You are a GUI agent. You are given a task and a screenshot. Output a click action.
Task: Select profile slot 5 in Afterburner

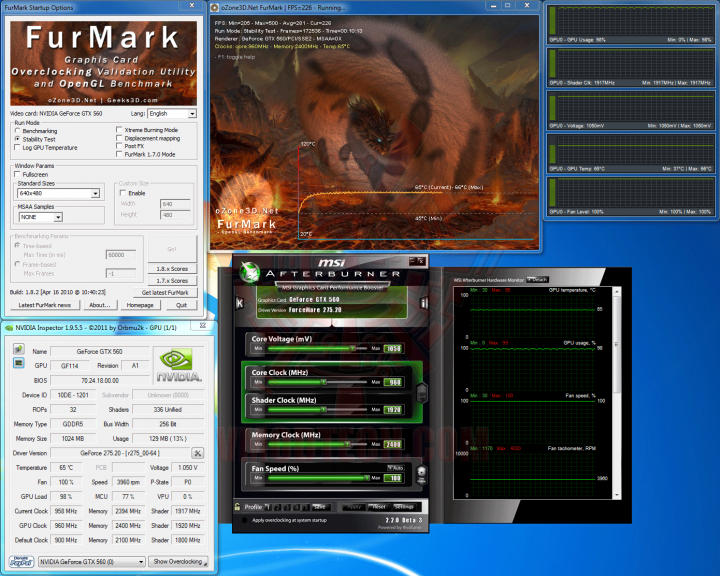coord(306,507)
